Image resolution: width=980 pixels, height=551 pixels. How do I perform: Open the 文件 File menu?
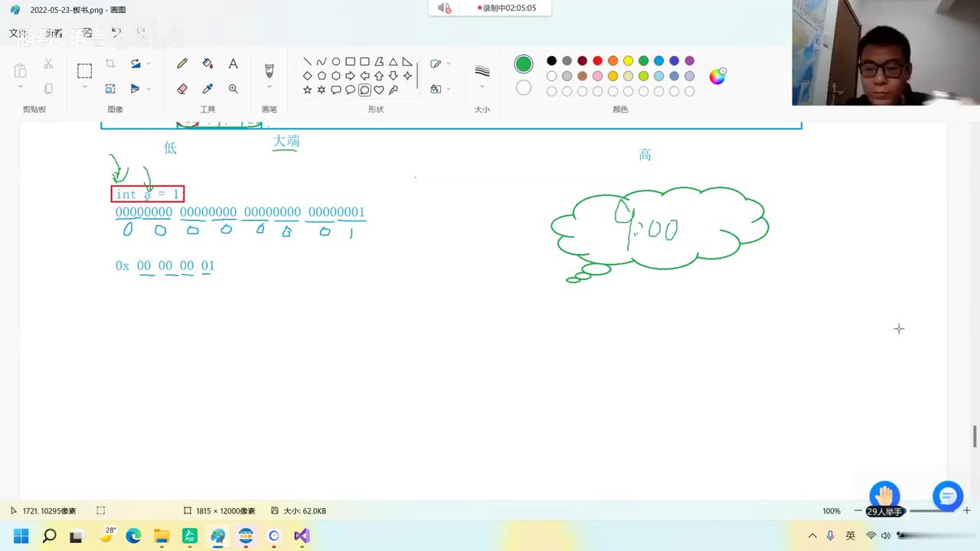[x=18, y=33]
